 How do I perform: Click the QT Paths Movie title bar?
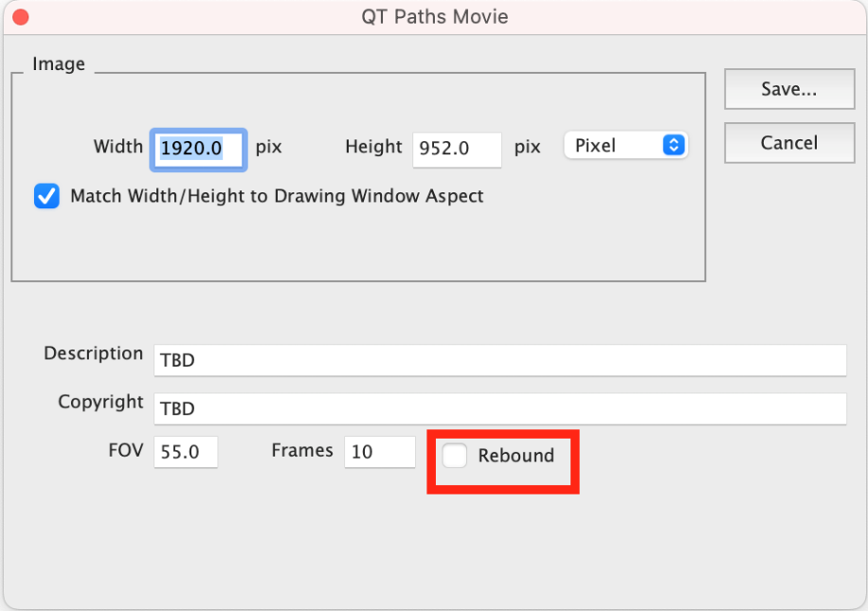pos(433,16)
